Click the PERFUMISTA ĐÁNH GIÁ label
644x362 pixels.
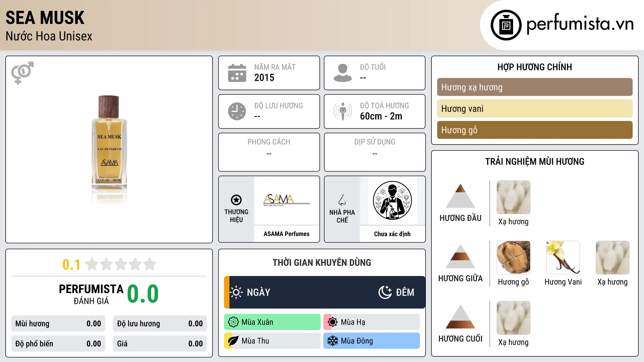tap(91, 294)
